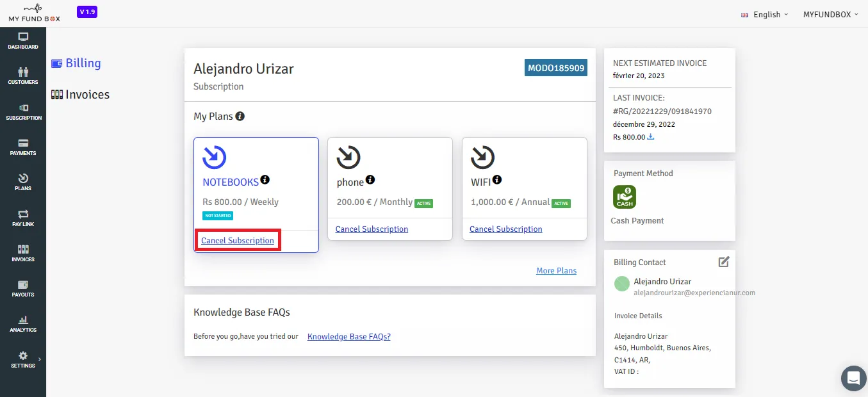This screenshot has width=868, height=397.
Task: Open the Knowledge Base FAQs link
Action: [x=349, y=337]
